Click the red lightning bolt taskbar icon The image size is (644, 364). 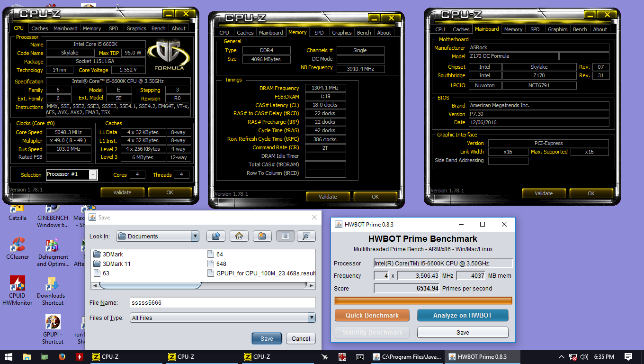pos(80,357)
